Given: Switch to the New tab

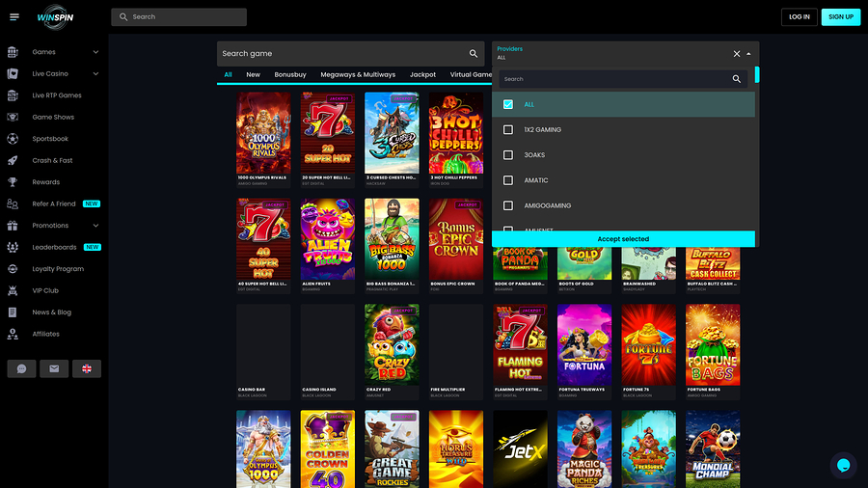Looking at the screenshot, I should tap(253, 74).
